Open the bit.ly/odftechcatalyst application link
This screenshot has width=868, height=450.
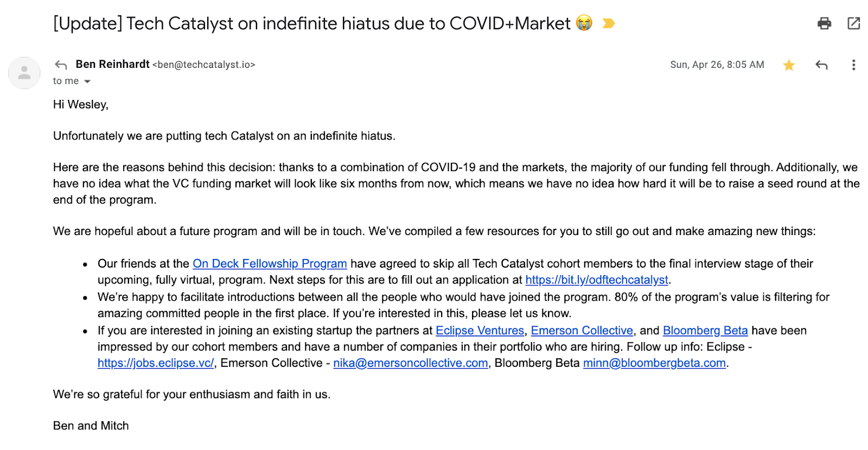click(597, 280)
